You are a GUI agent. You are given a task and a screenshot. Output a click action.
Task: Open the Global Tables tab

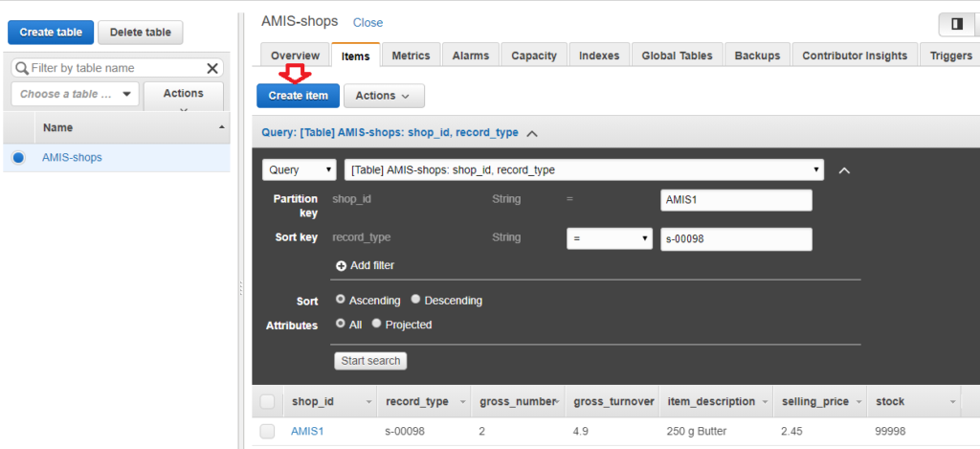(x=677, y=56)
